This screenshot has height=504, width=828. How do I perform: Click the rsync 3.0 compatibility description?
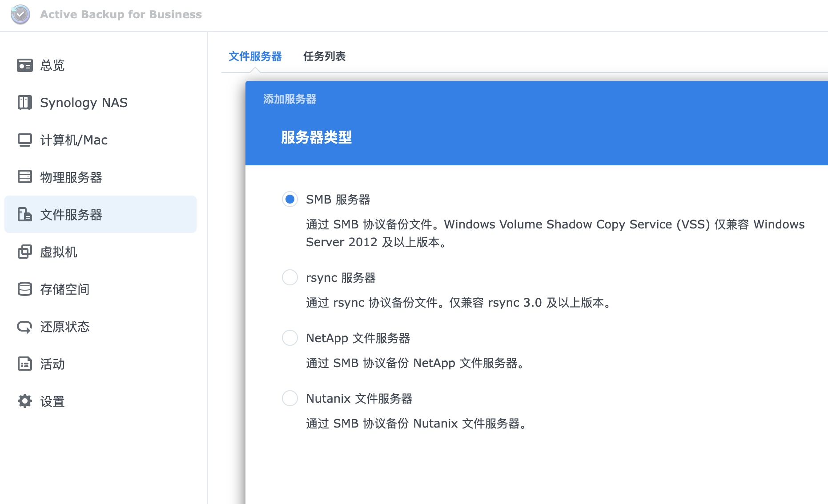point(460,303)
